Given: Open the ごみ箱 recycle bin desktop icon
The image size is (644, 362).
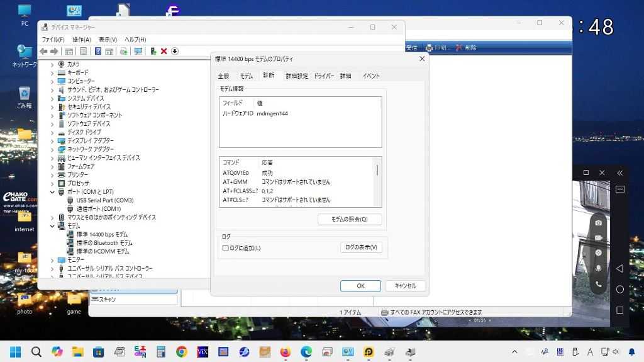Looking at the screenshot, I should click(25, 97).
